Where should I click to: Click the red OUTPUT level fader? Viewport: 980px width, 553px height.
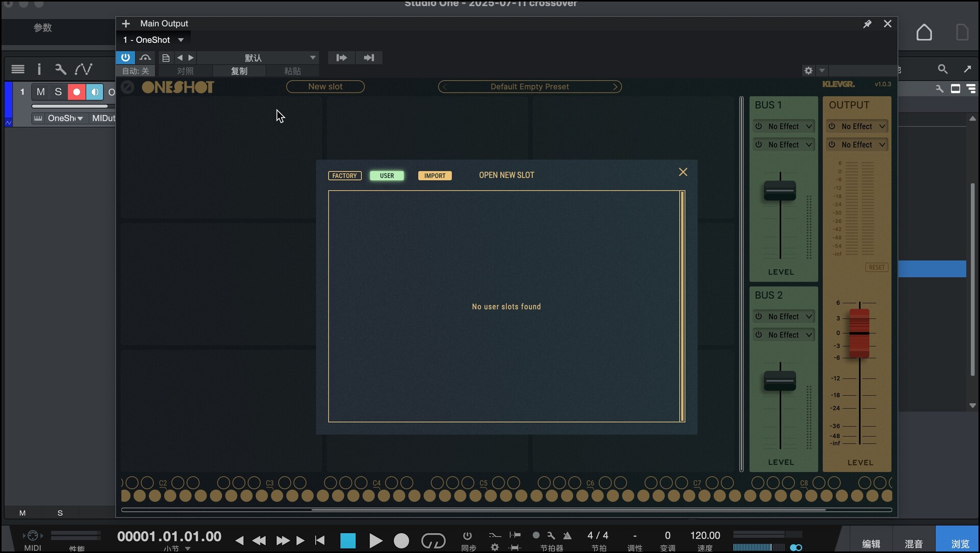coord(859,333)
